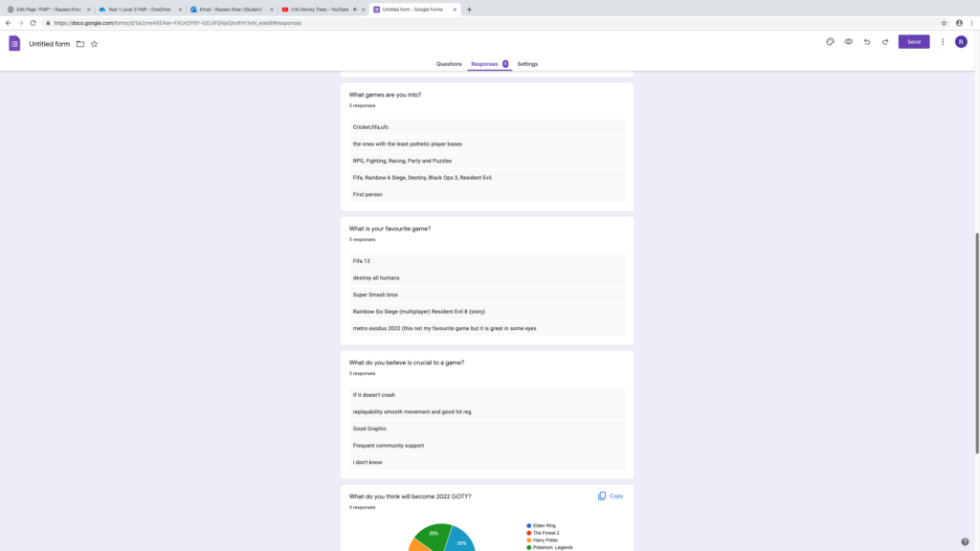Switch to Year 1 Level 3 FMP OneDrive tab

[140, 10]
